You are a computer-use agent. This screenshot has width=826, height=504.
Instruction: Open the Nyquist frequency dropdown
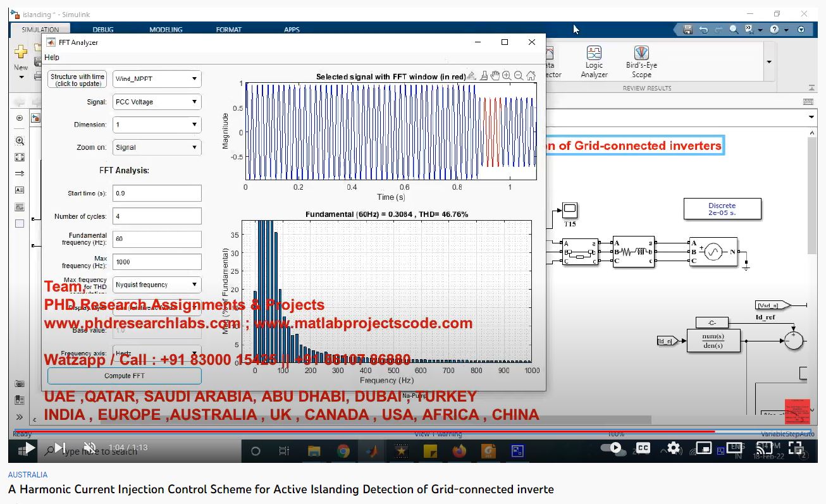157,285
